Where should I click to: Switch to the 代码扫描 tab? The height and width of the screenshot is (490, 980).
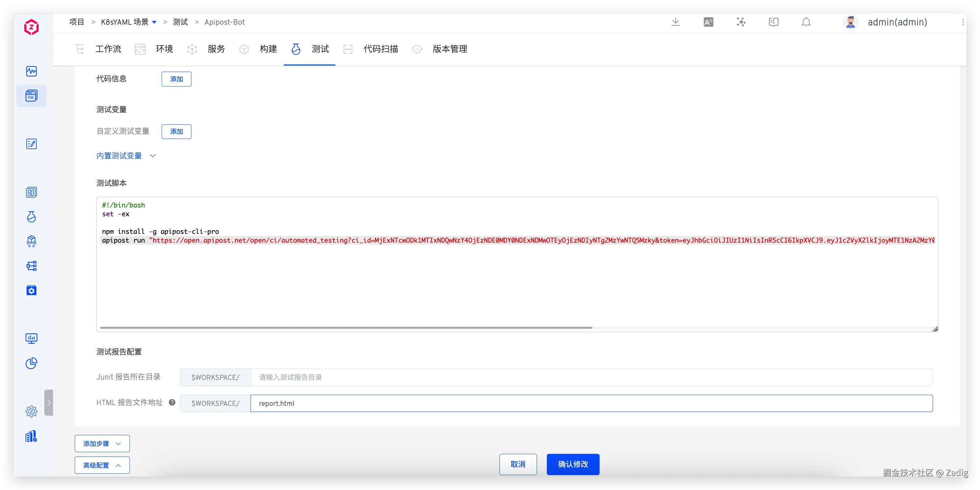(380, 49)
